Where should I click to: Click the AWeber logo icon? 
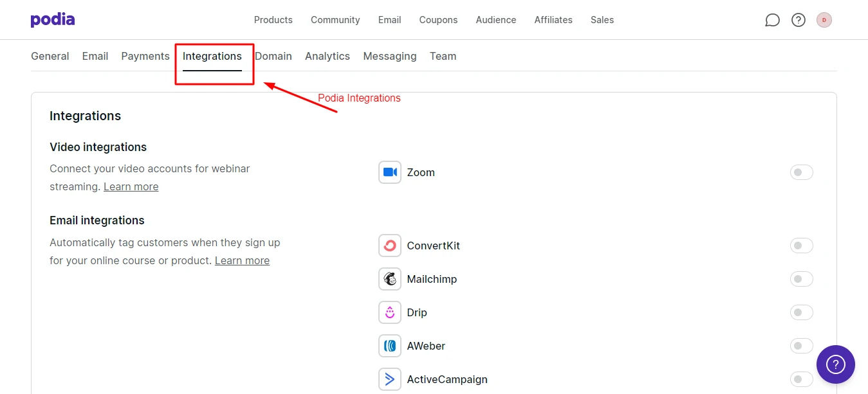click(x=390, y=346)
